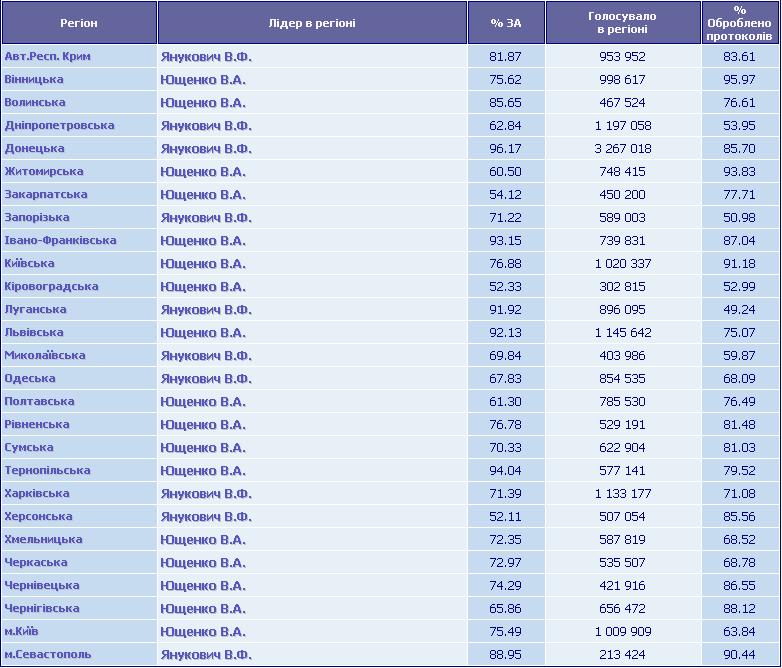This screenshot has width=782, height=668.
Task: Open the м.Севастополь region link
Action: pyautogui.click(x=48, y=654)
